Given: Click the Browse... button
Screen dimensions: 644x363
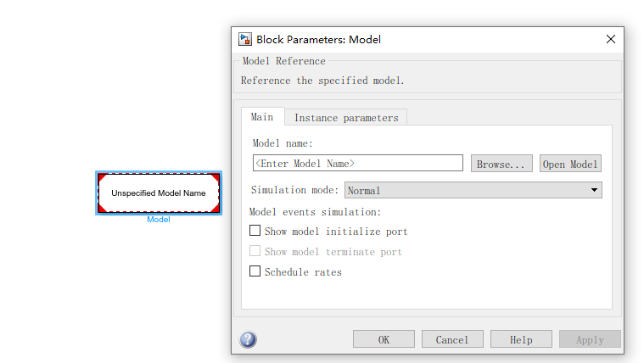Looking at the screenshot, I should tap(503, 164).
